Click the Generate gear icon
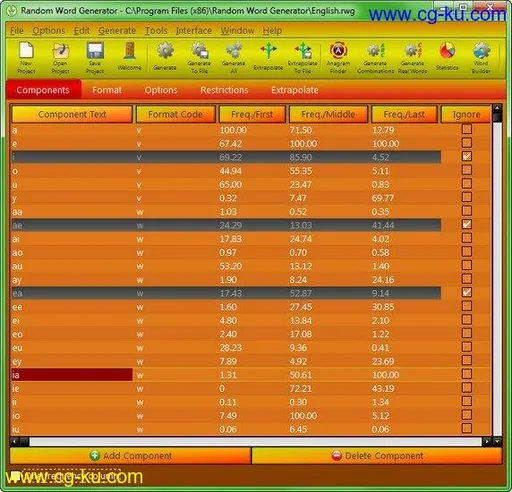This screenshot has height=492, width=512. tap(165, 57)
